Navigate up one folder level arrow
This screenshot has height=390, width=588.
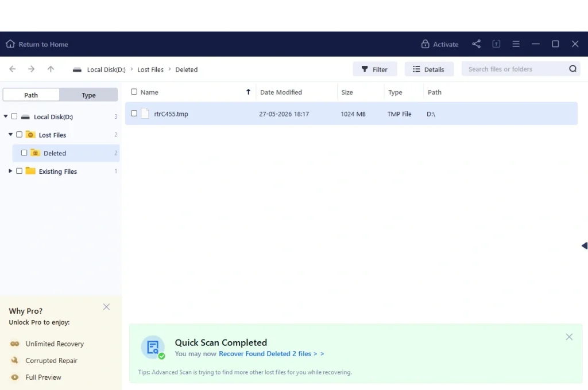51,69
